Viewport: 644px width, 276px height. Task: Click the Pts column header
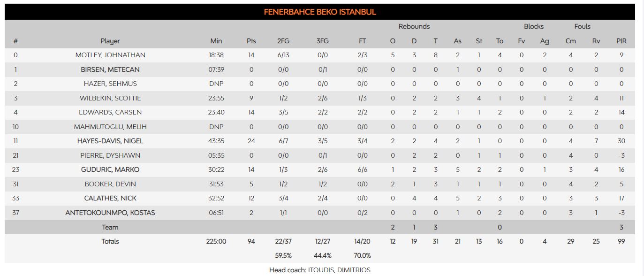point(251,41)
